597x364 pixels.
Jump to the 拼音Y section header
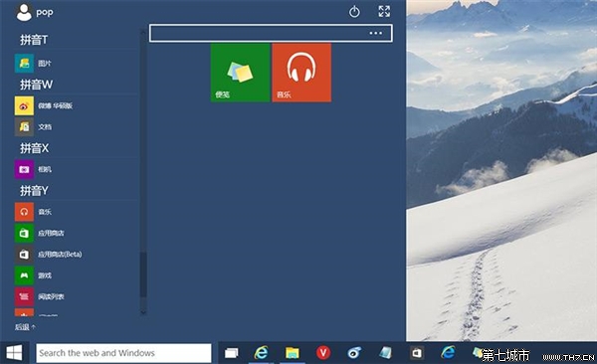click(34, 190)
